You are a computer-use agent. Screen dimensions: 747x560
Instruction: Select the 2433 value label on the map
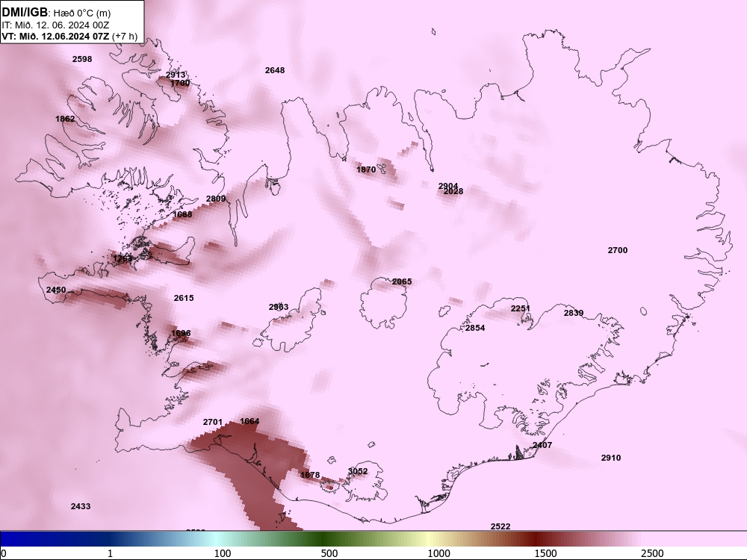pyautogui.click(x=81, y=506)
